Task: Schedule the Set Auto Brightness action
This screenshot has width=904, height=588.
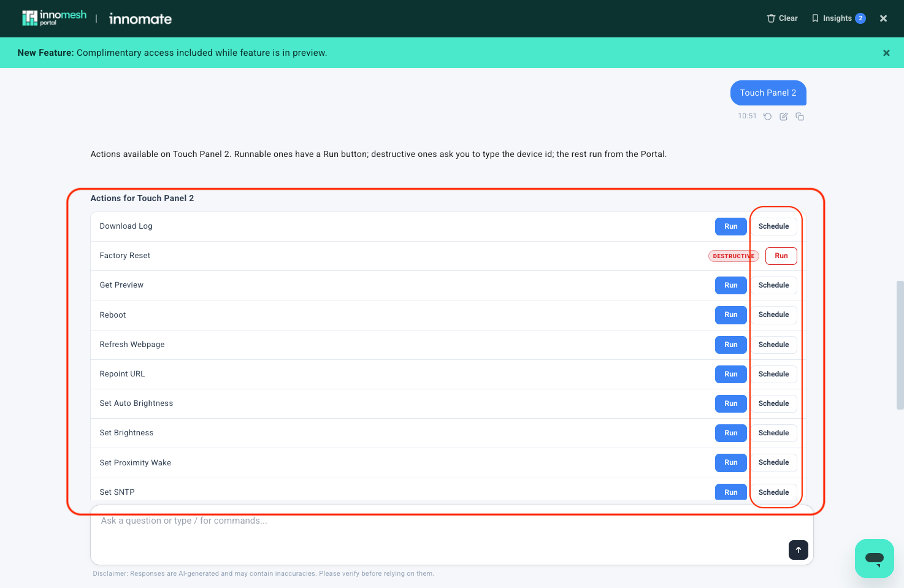Action: pyautogui.click(x=774, y=403)
